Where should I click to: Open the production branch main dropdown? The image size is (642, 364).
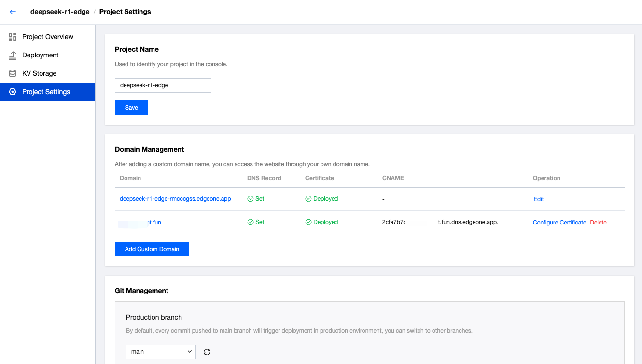tap(161, 352)
